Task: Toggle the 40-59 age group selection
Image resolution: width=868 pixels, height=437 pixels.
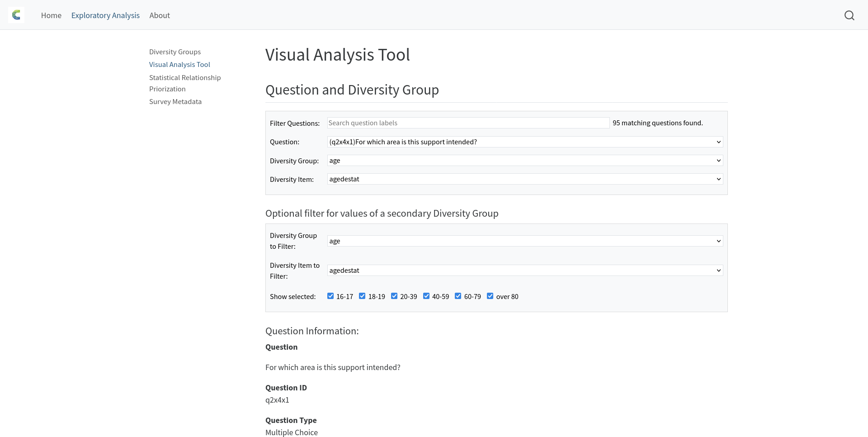Action: 426,295
